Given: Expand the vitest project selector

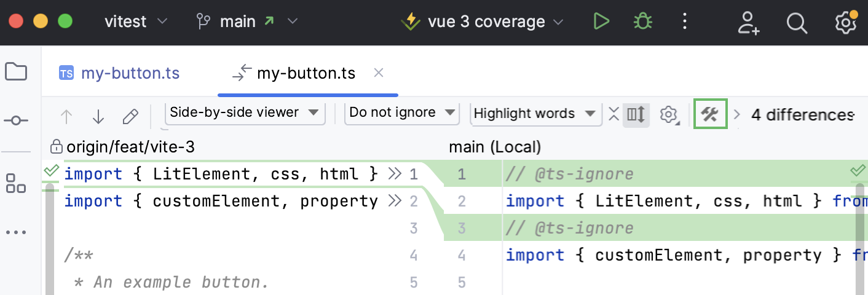Looking at the screenshot, I should pyautogui.click(x=136, y=22).
